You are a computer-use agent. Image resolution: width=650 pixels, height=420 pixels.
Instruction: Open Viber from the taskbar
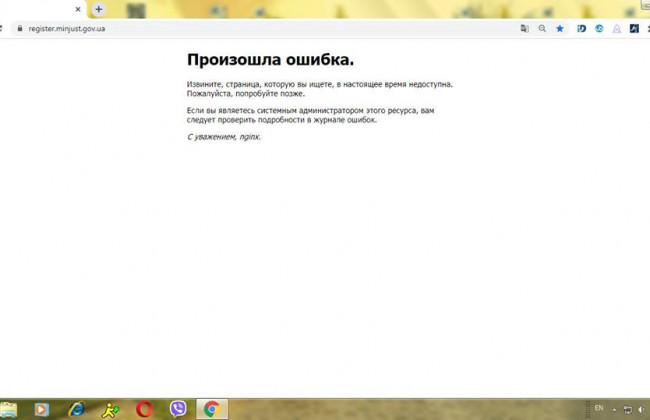178,409
